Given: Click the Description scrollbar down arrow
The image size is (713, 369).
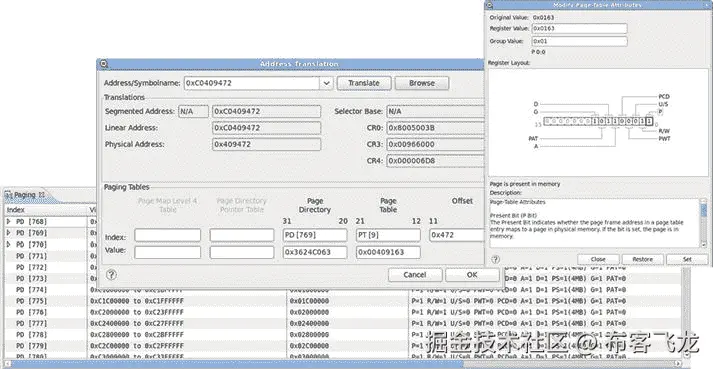Looking at the screenshot, I should coord(703,245).
